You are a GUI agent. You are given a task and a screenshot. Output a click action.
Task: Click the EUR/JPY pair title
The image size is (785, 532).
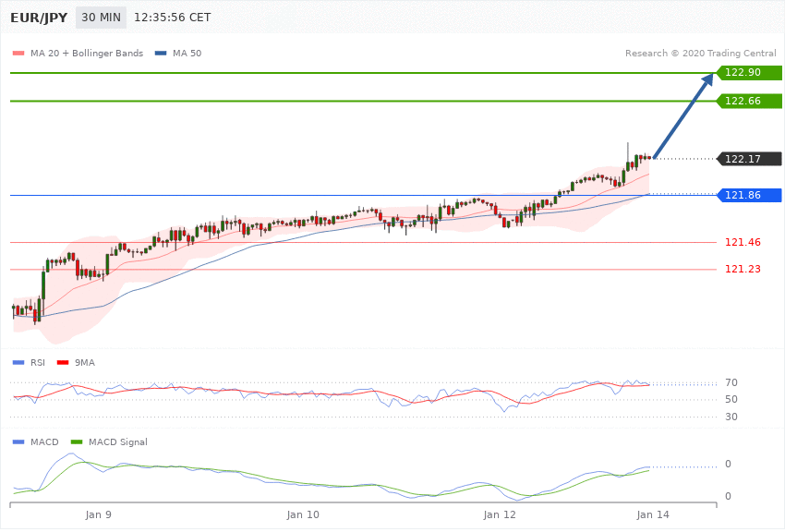39,18
